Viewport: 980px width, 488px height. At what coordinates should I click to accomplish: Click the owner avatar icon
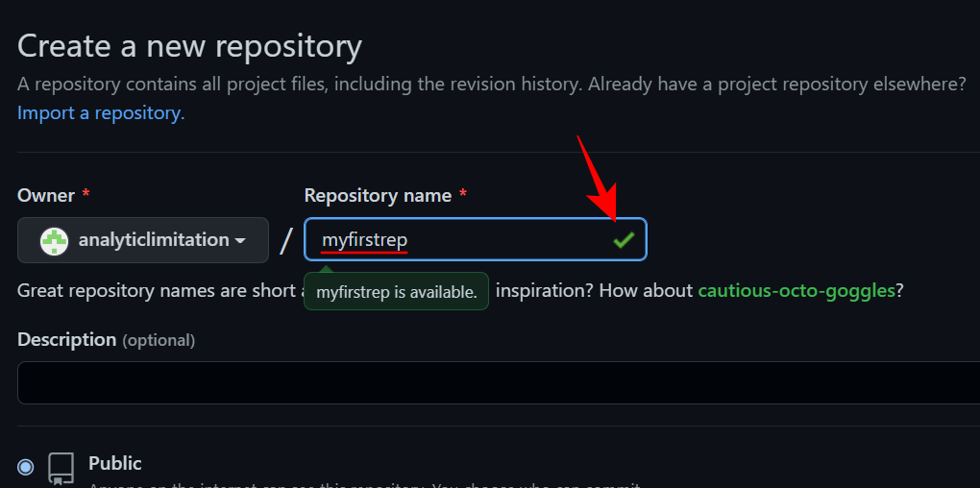54,240
